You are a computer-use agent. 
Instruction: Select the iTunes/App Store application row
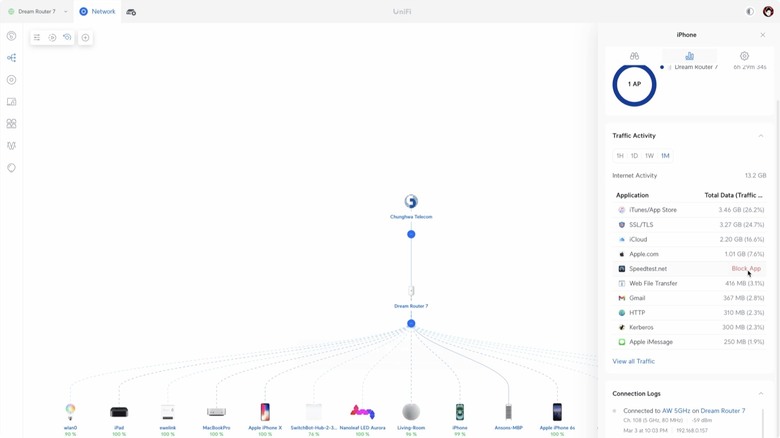(690, 210)
